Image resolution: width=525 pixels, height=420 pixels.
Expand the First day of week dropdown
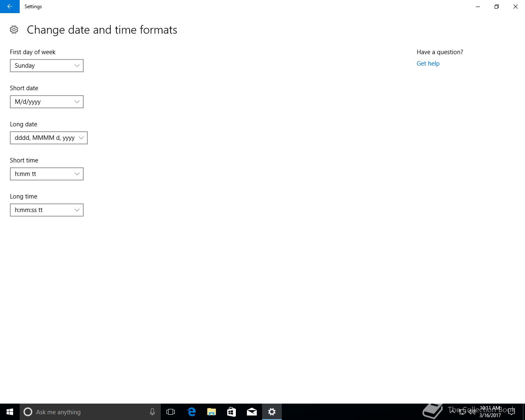pos(47,66)
